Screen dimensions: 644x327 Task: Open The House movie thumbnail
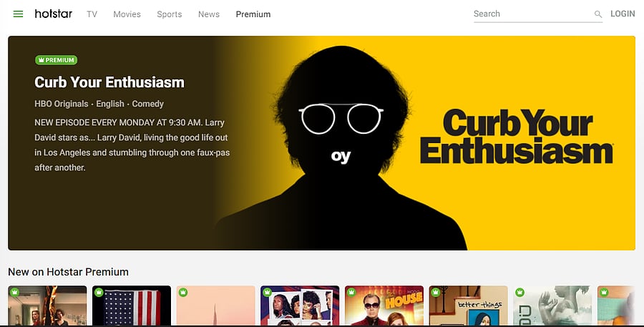(384, 306)
